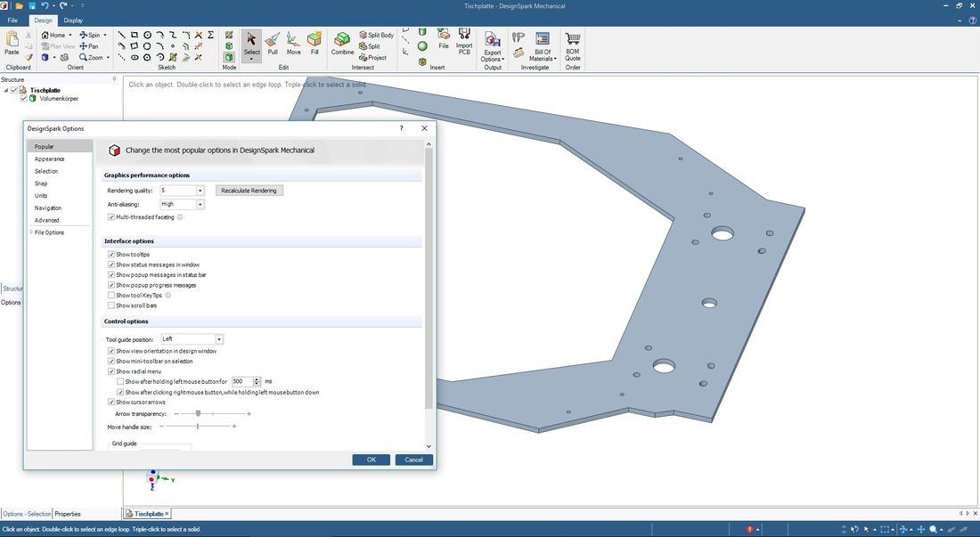Screen dimensions: 980x537
Task: Switch to the Display ribbon tab
Action: tap(73, 20)
